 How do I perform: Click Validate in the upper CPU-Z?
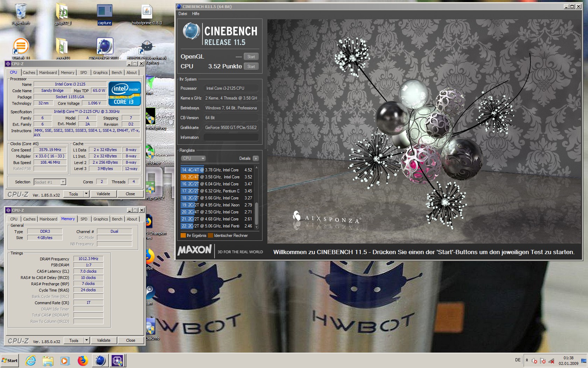[x=103, y=194]
